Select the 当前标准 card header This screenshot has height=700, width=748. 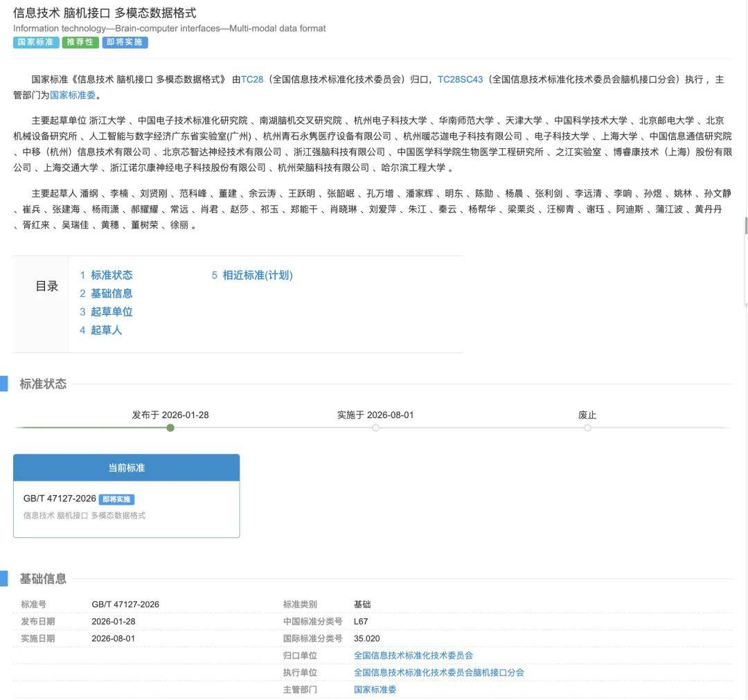click(126, 468)
